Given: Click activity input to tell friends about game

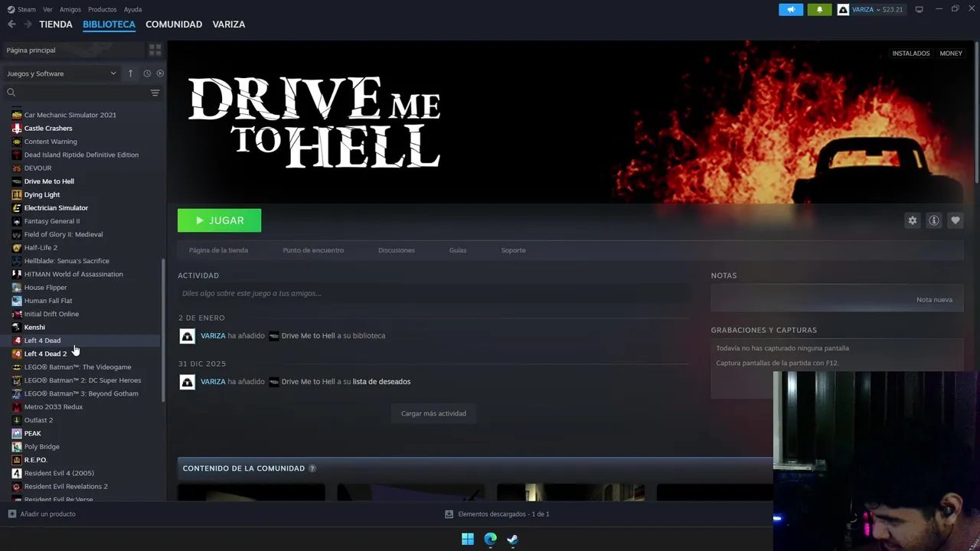Looking at the screenshot, I should coord(433,293).
